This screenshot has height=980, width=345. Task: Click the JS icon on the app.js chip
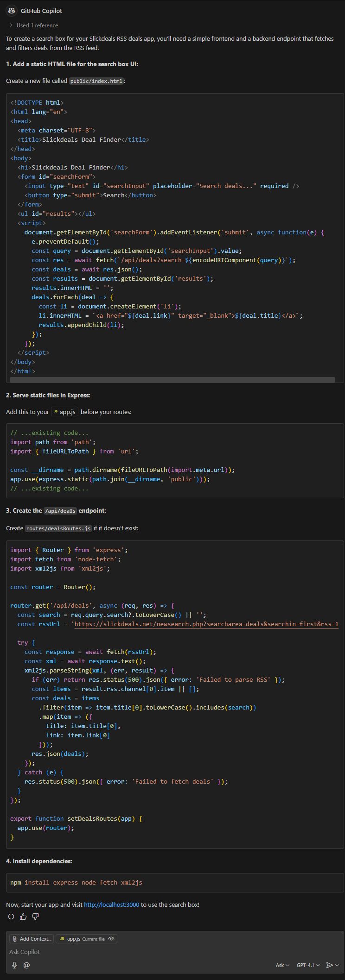62,939
